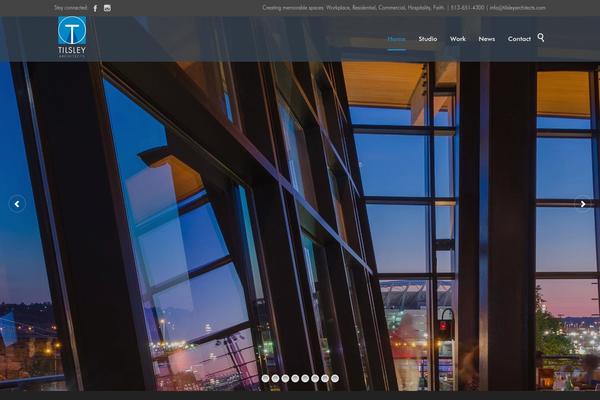Screen dimensions: 600x400
Task: Click the 'Stay connected:' text
Action: (70, 8)
